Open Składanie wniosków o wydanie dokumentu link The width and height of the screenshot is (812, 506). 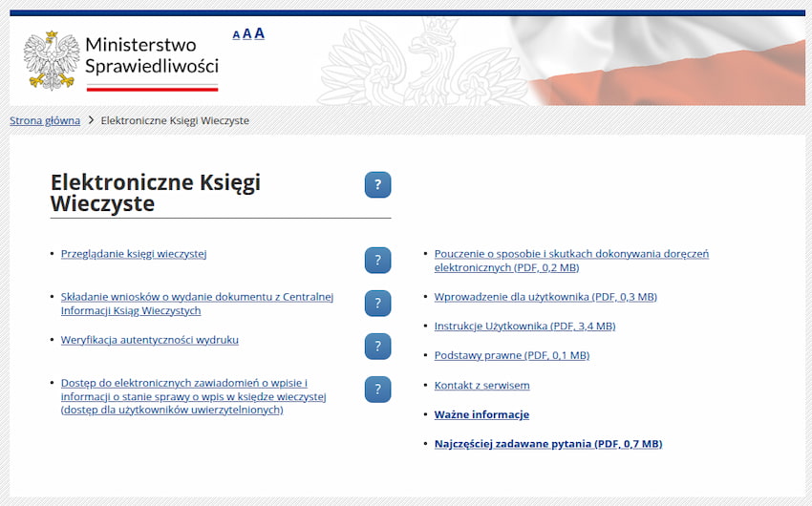point(197,304)
